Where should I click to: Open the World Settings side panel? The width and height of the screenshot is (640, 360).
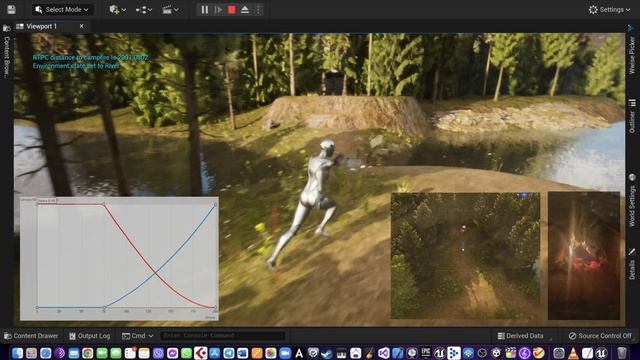click(632, 206)
